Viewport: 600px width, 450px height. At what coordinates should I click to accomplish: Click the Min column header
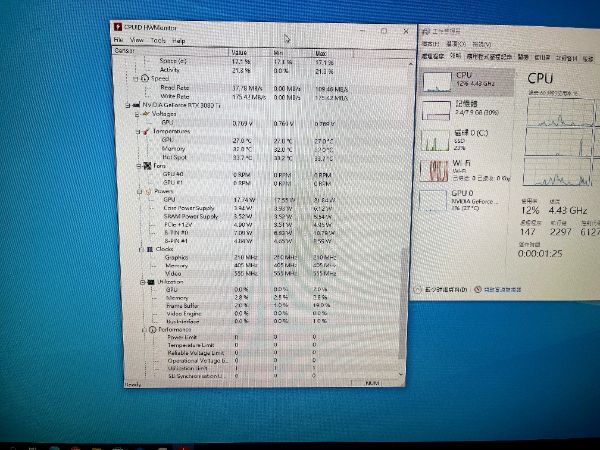pos(293,53)
